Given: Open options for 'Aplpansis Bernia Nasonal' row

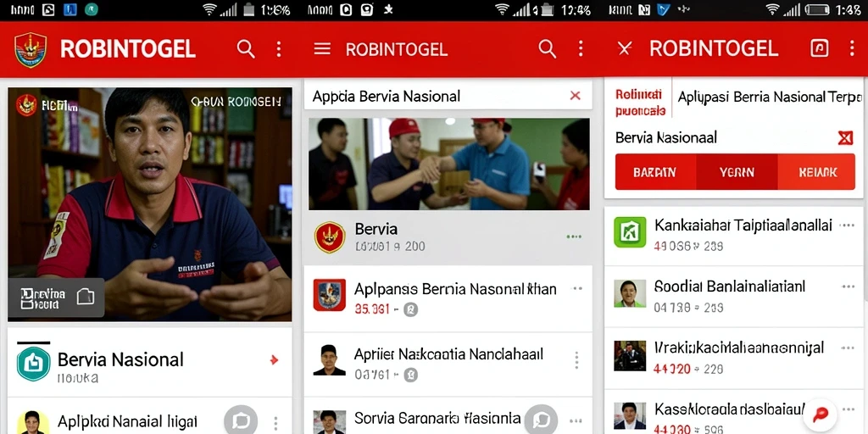Looking at the screenshot, I should (x=577, y=288).
